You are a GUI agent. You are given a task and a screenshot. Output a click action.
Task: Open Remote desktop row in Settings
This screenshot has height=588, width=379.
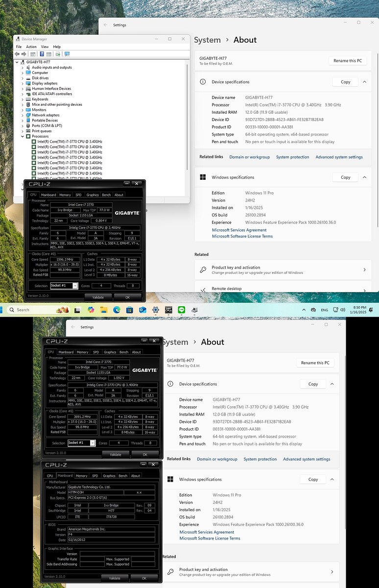point(283,289)
